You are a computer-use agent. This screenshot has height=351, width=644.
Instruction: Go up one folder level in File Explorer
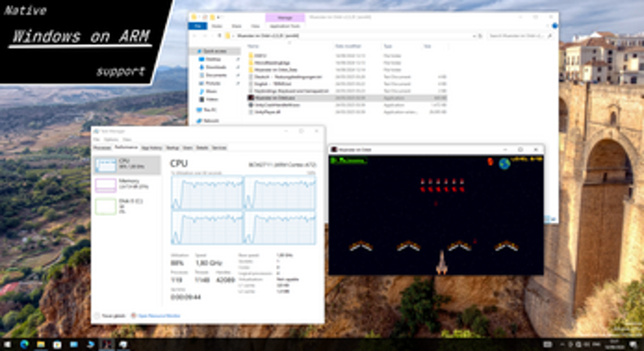click(x=220, y=36)
